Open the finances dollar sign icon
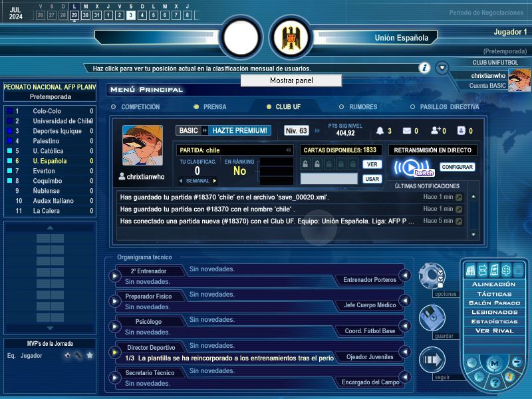 (x=505, y=270)
